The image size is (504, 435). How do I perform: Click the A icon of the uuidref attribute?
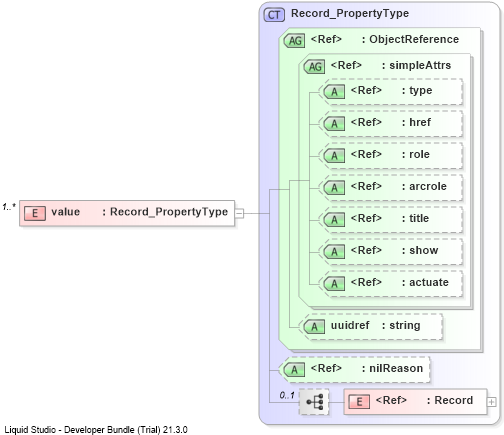point(314,327)
